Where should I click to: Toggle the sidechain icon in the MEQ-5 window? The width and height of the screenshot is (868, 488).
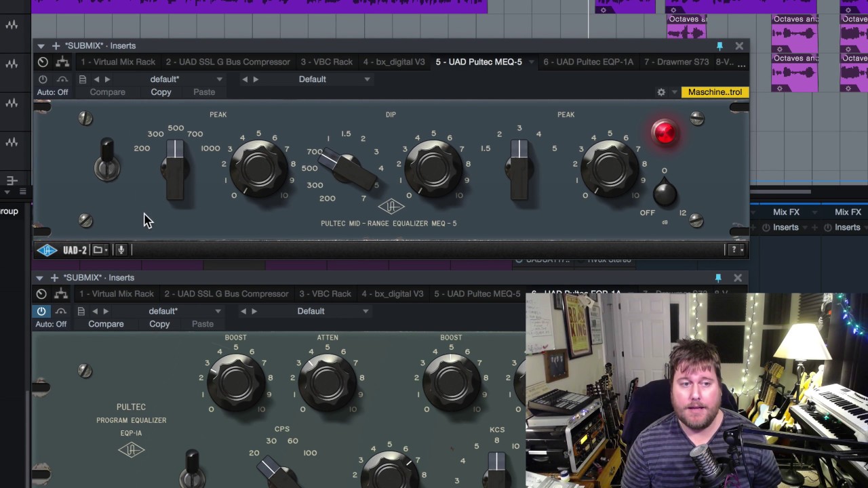coord(62,79)
